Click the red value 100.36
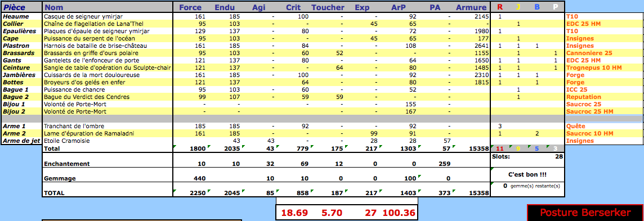 pos(399,213)
